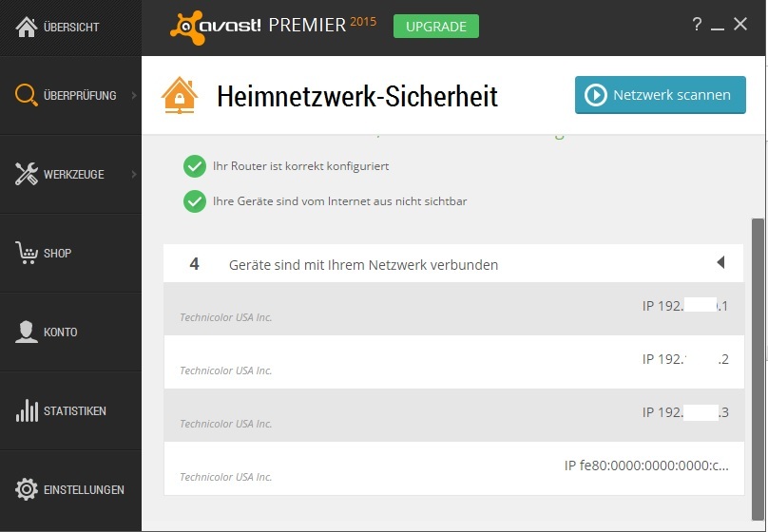Click the bar chart Statistiken icon
768x532 pixels.
27,410
